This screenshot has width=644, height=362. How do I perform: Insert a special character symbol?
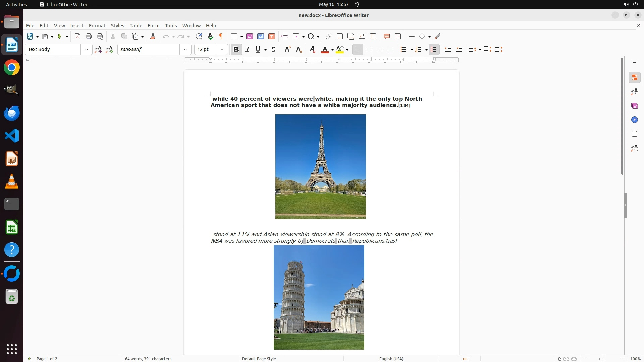(311, 37)
